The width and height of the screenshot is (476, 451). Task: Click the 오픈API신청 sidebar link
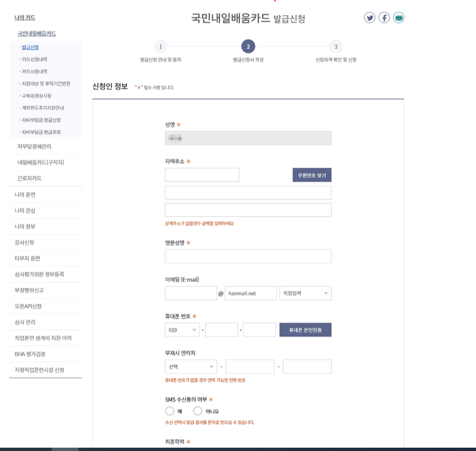(x=28, y=305)
